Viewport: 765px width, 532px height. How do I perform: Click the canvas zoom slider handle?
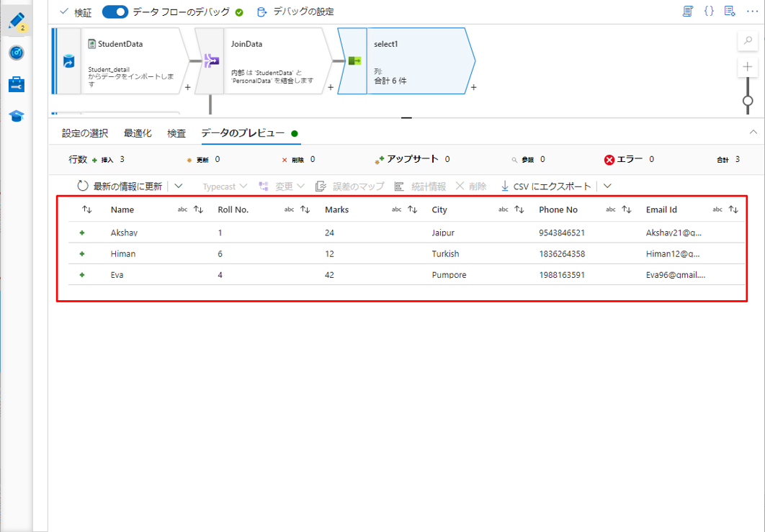[748, 101]
